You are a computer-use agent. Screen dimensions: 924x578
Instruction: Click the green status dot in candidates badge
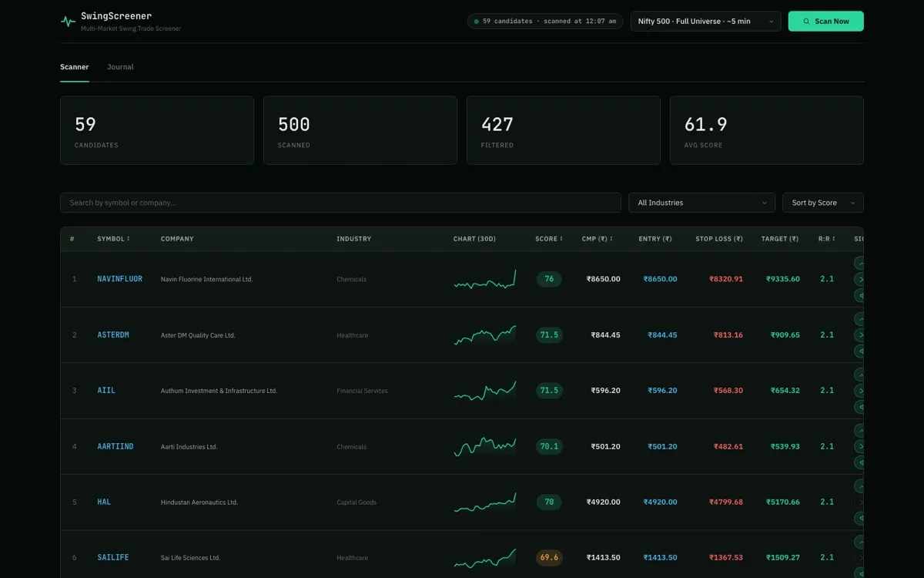tap(477, 22)
